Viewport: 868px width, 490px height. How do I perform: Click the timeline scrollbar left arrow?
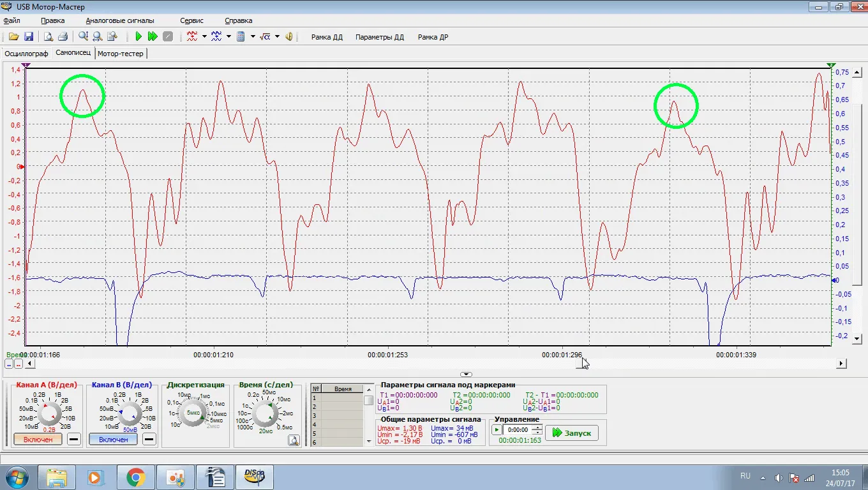click(x=29, y=364)
